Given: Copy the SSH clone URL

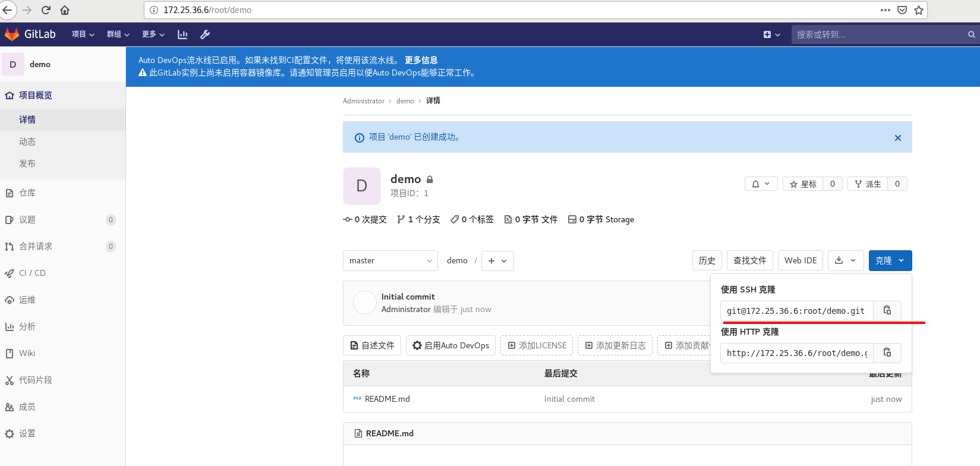Looking at the screenshot, I should click(887, 310).
